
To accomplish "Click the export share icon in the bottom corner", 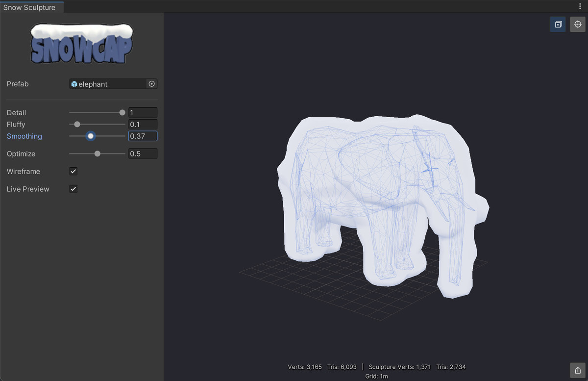I will point(578,370).
